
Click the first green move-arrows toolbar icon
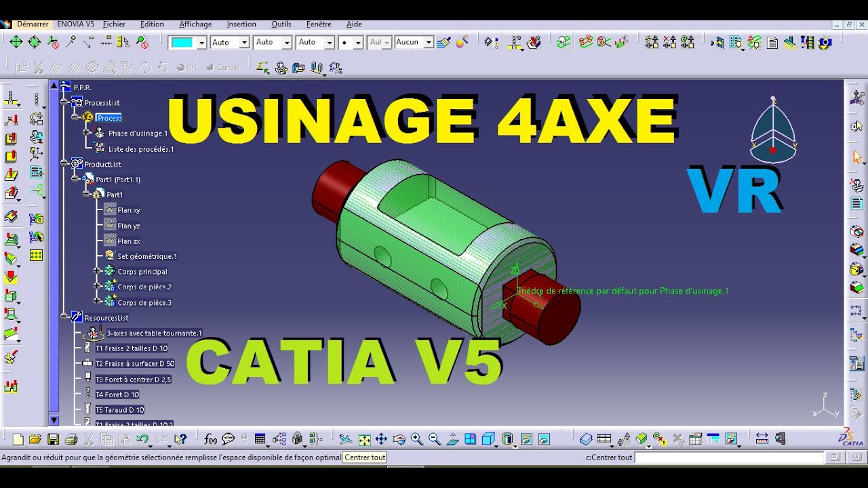click(x=16, y=42)
